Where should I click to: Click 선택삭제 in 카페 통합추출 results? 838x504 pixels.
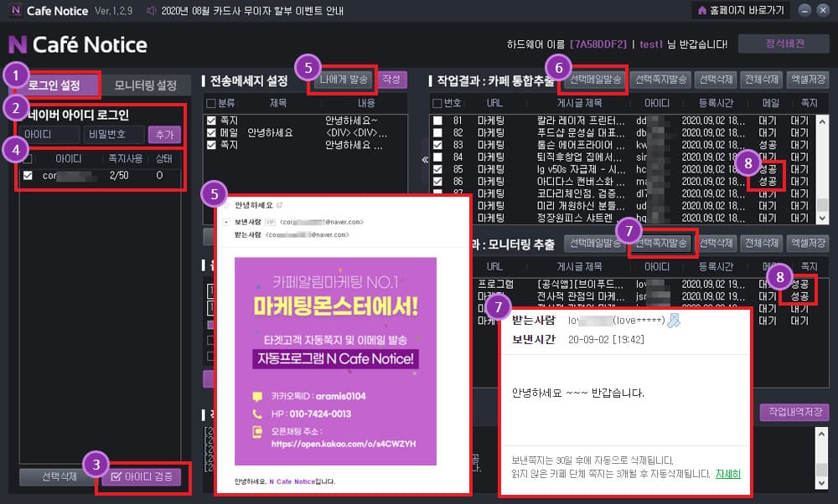(x=716, y=80)
